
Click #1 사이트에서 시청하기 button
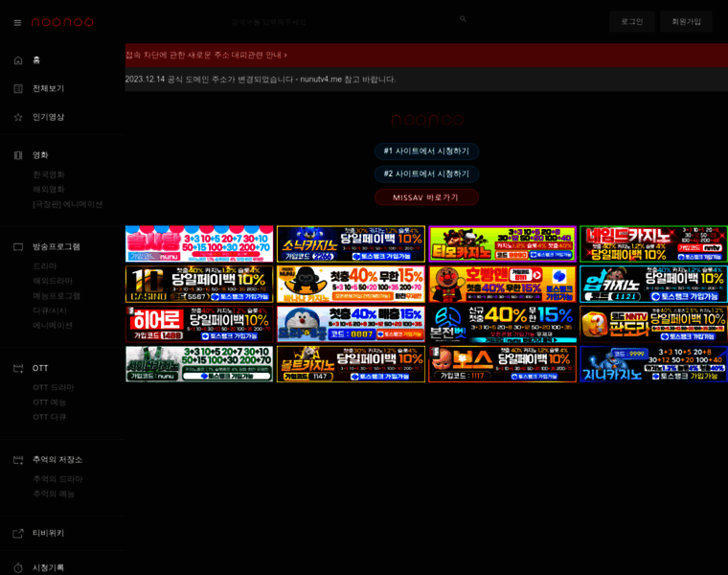pos(426,151)
